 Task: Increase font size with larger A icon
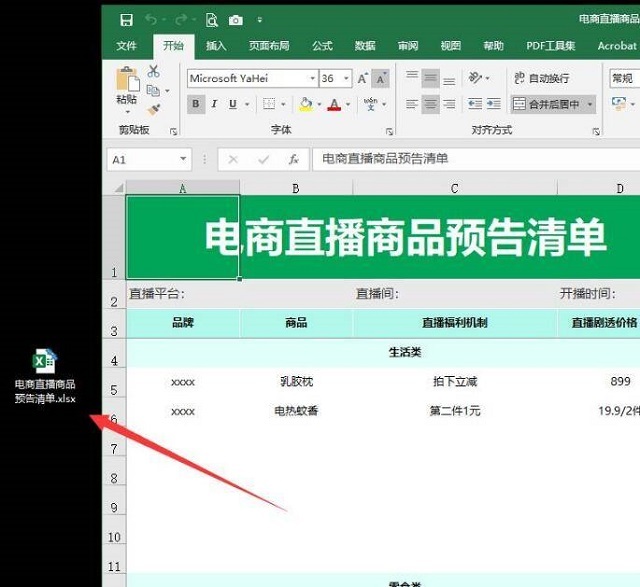point(362,78)
